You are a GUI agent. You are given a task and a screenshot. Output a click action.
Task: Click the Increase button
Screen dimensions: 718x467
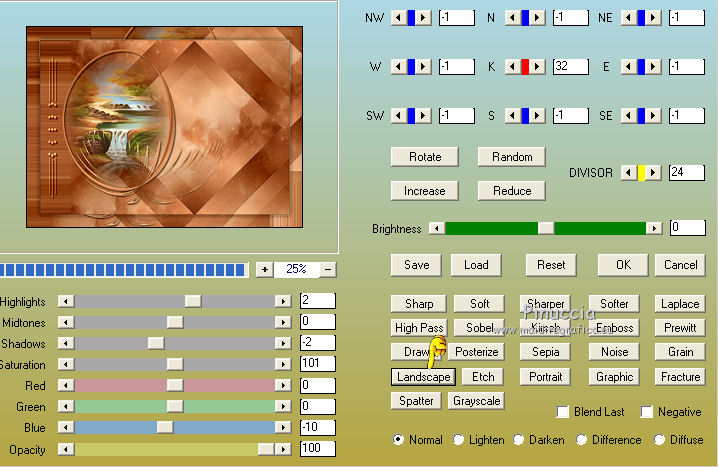point(424,190)
